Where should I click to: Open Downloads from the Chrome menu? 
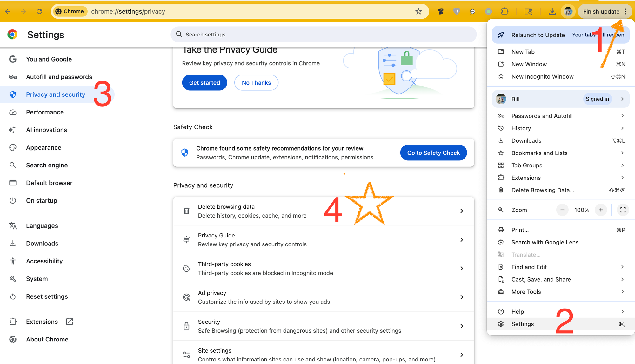tap(561, 140)
